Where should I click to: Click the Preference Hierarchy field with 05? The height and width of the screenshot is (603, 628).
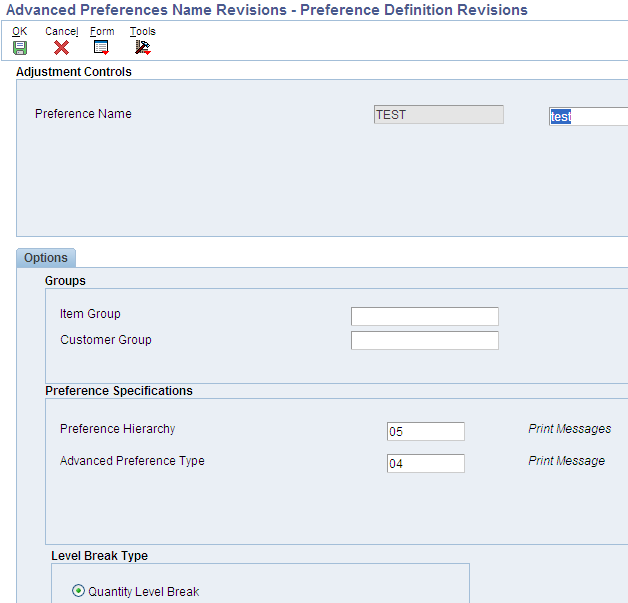pyautogui.click(x=426, y=431)
